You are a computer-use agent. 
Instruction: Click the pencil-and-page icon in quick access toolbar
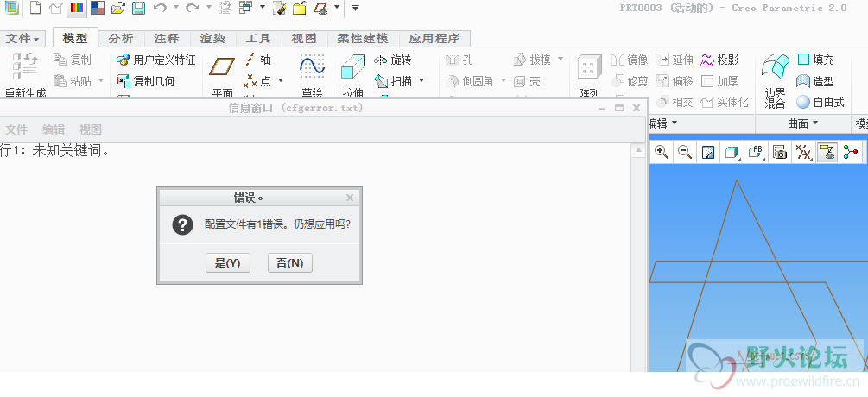[x=280, y=8]
